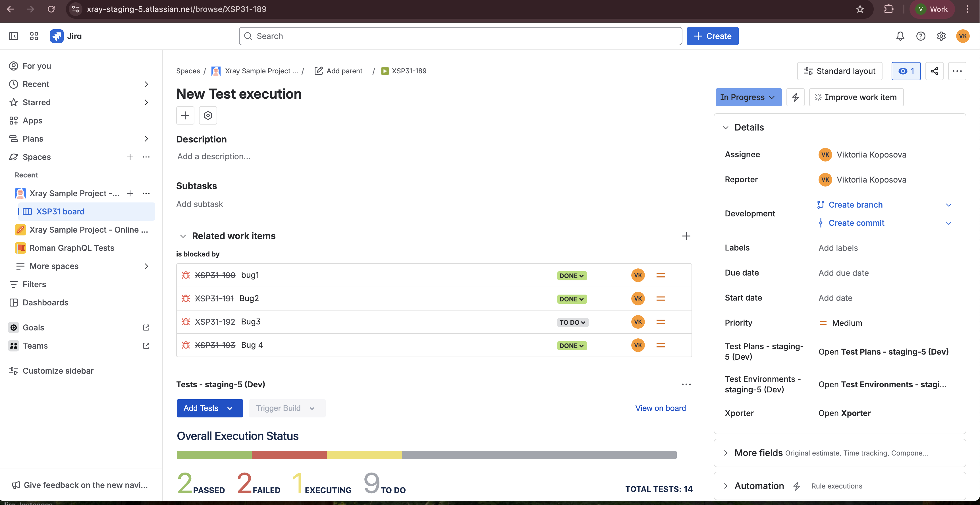Screen dimensions: 980x505
Task: Open Dashboards in the sidebar
Action: 45,303
